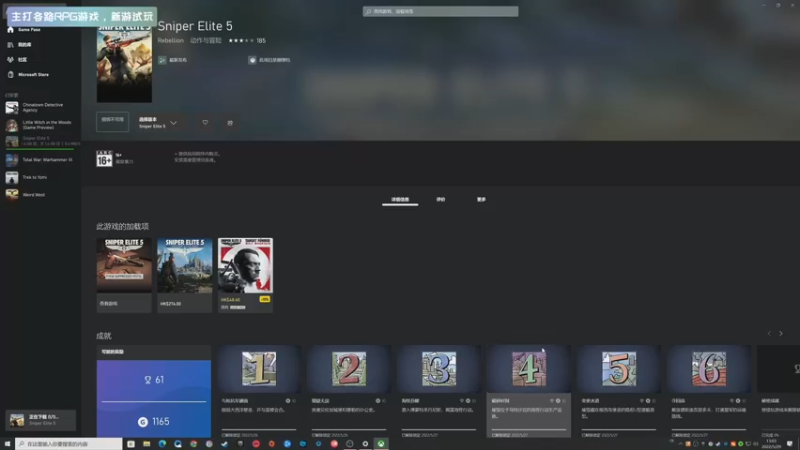The image size is (800, 450).
Task: Select Chinatown Detective Agency in sidebar
Action: (x=41, y=108)
